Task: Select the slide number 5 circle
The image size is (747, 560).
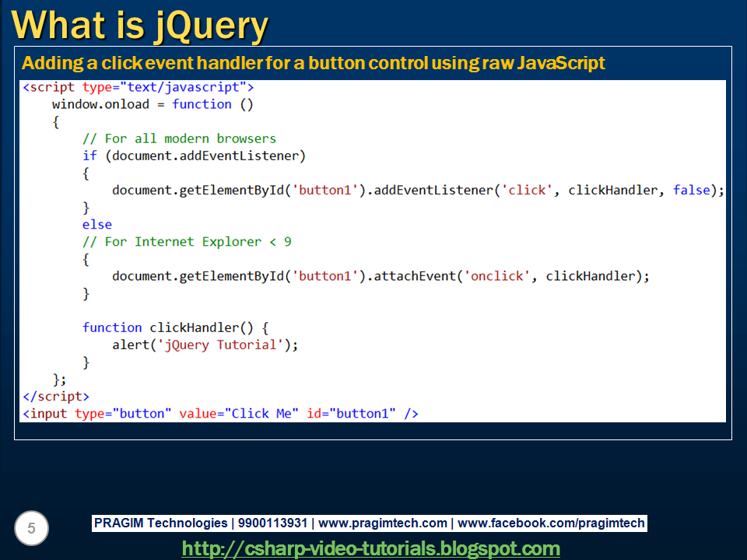Action: click(31, 528)
